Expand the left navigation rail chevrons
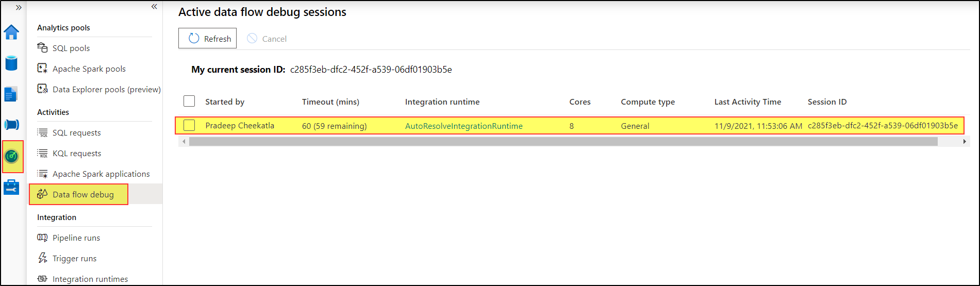The image size is (980, 286). pos(19,8)
